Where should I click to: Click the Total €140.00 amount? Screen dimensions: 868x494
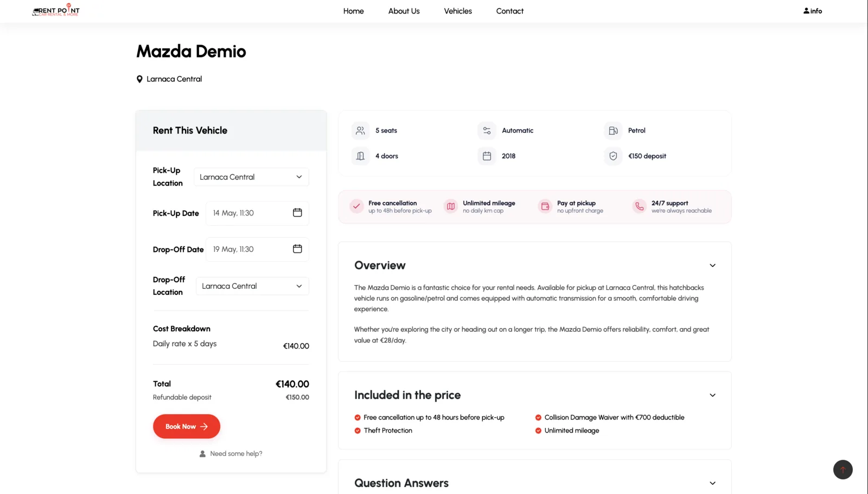pos(292,384)
